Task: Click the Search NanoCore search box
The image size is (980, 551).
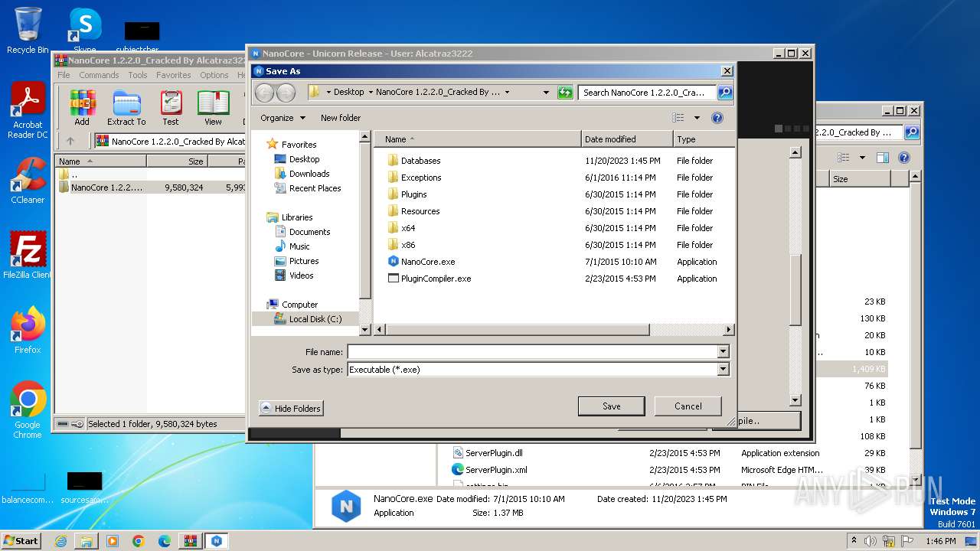Action: 647,93
